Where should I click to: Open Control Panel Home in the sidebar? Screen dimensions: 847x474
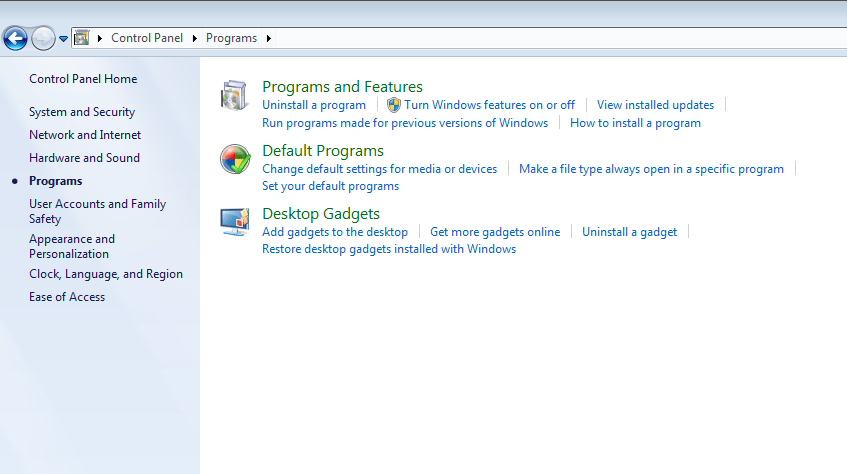83,79
